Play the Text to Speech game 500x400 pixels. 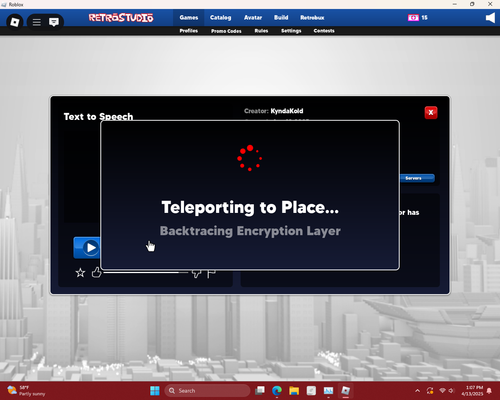click(87, 248)
